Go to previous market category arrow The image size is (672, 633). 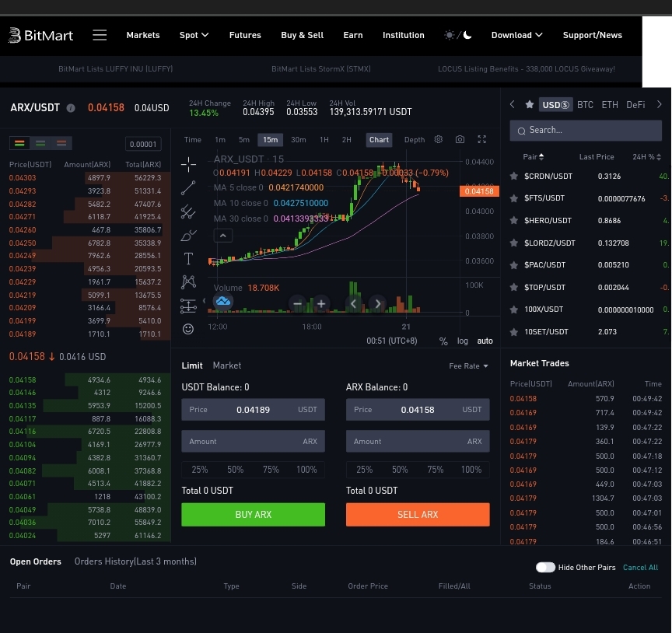pos(512,104)
